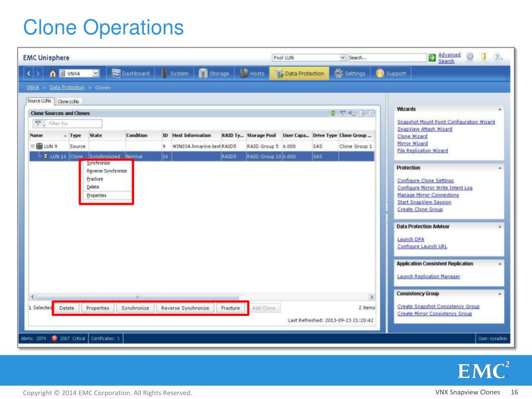Open the Support section
Image resolution: width=532 pixels, height=399 pixels.
click(391, 73)
